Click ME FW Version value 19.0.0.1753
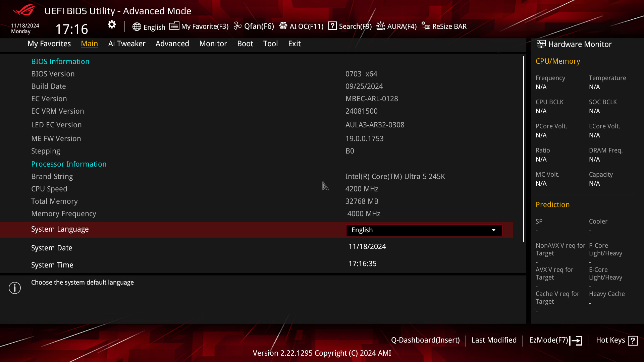 (365, 139)
